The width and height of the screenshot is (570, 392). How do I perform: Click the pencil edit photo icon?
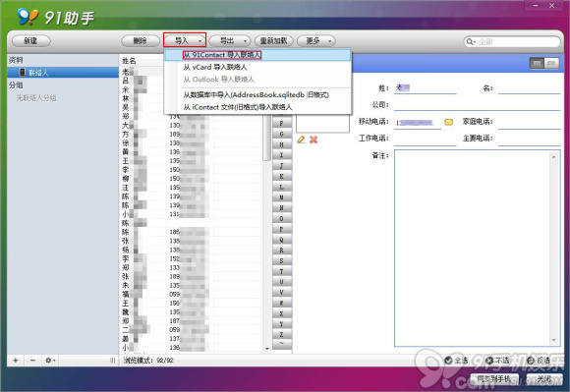click(301, 140)
